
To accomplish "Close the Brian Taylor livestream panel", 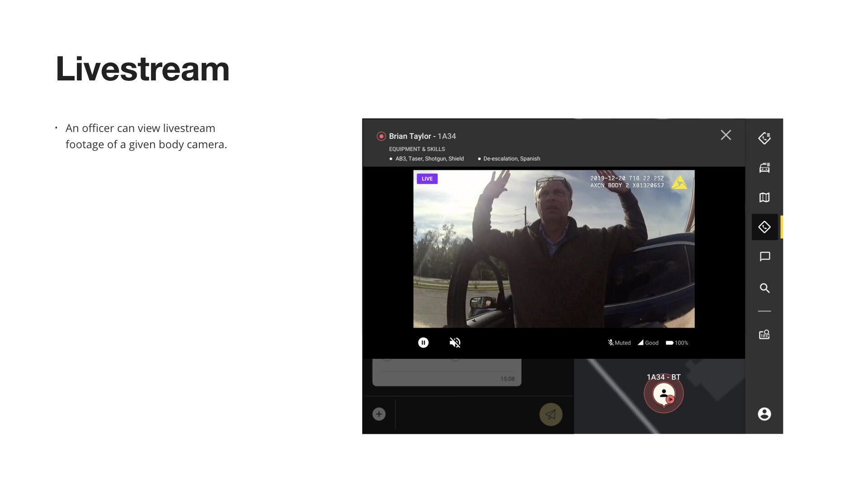I will point(726,135).
